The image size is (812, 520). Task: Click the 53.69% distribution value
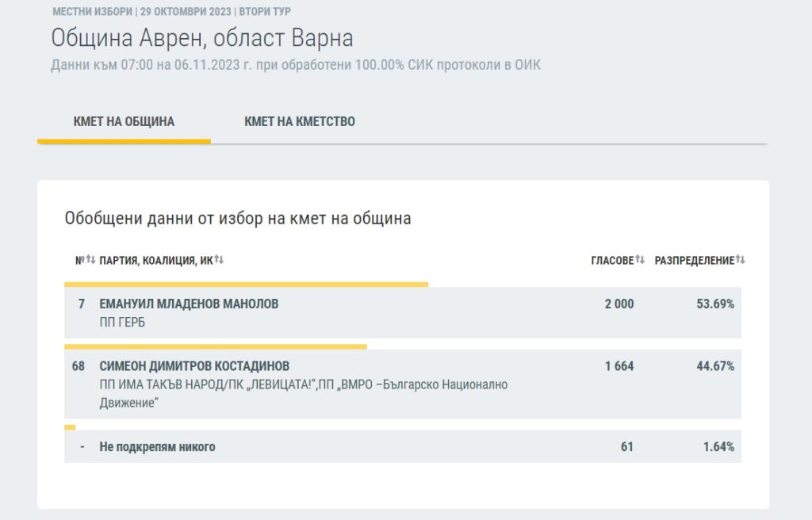(x=715, y=304)
